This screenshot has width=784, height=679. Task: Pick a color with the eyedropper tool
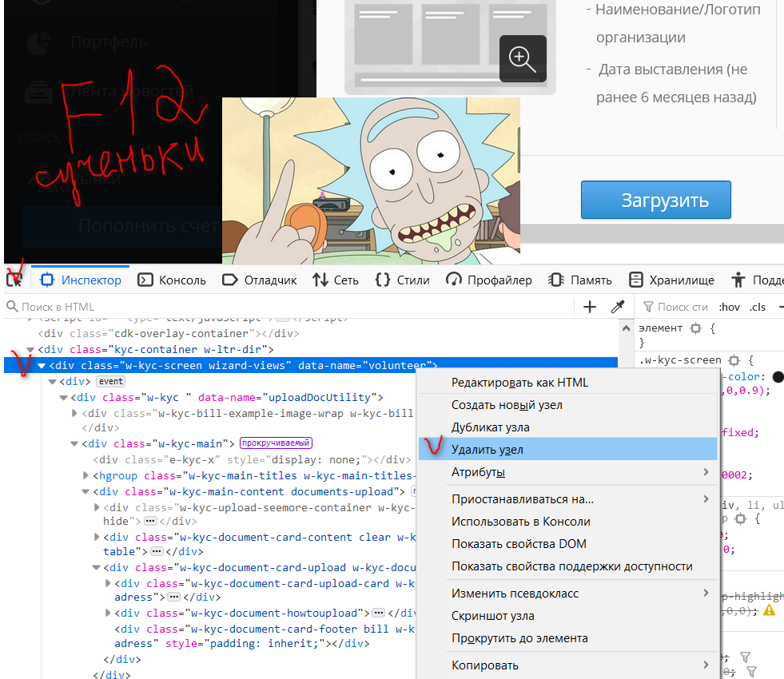(617, 307)
